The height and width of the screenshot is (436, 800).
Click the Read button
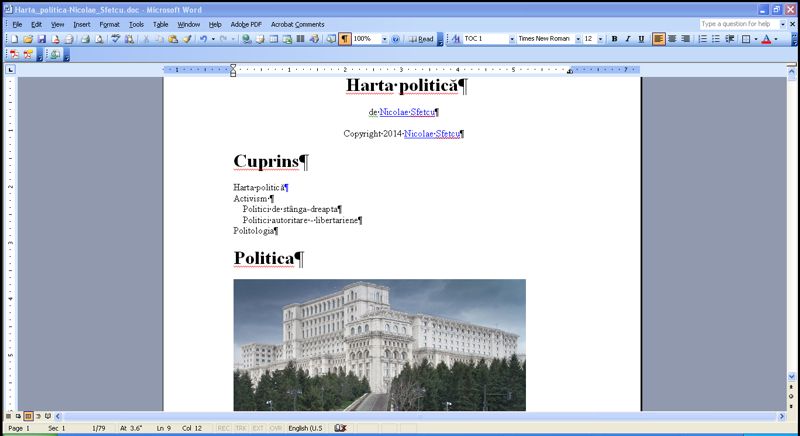click(421, 39)
